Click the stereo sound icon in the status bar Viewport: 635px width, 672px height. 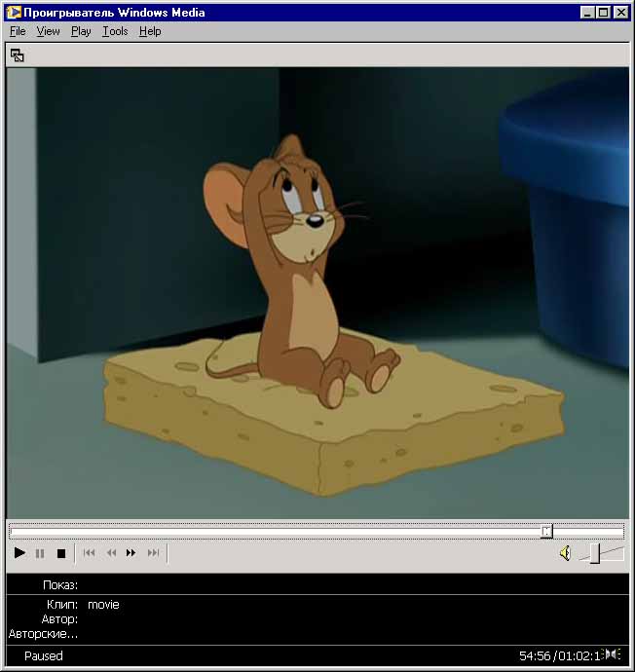click(612, 654)
